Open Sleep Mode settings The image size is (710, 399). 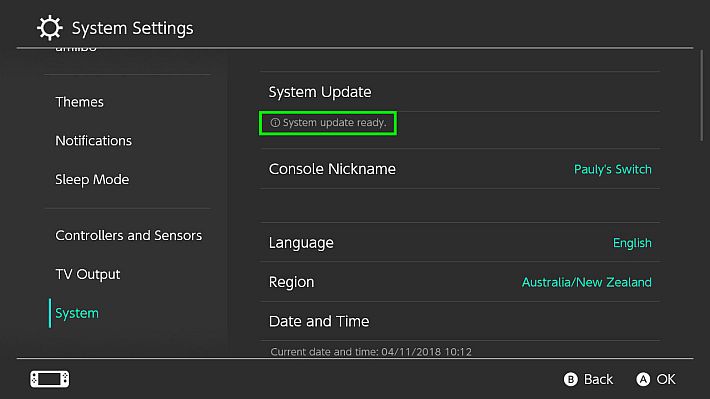(92, 180)
